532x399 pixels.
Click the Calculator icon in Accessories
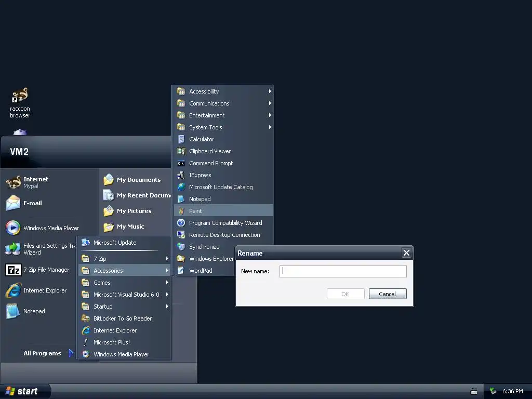point(181,139)
